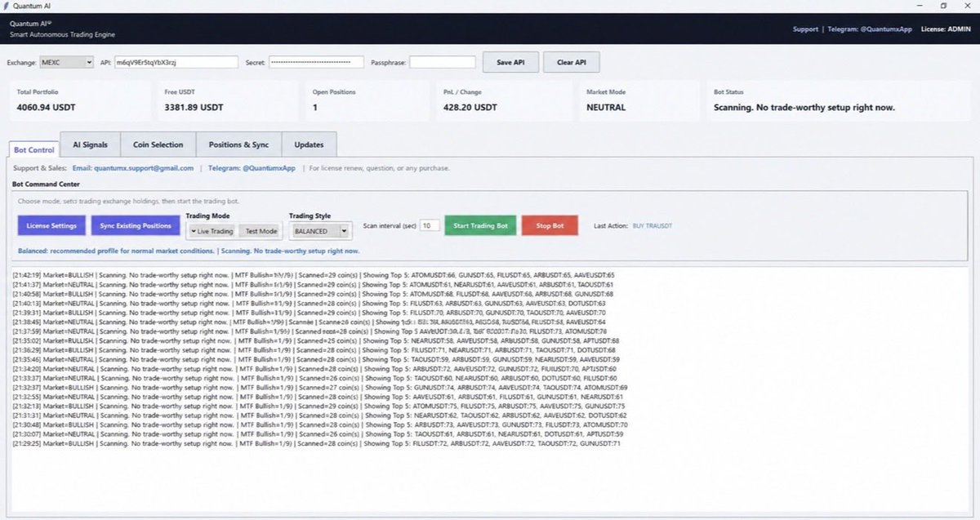Open the Trading Style BALANCED dropdown
The image size is (980, 520).
pos(321,231)
